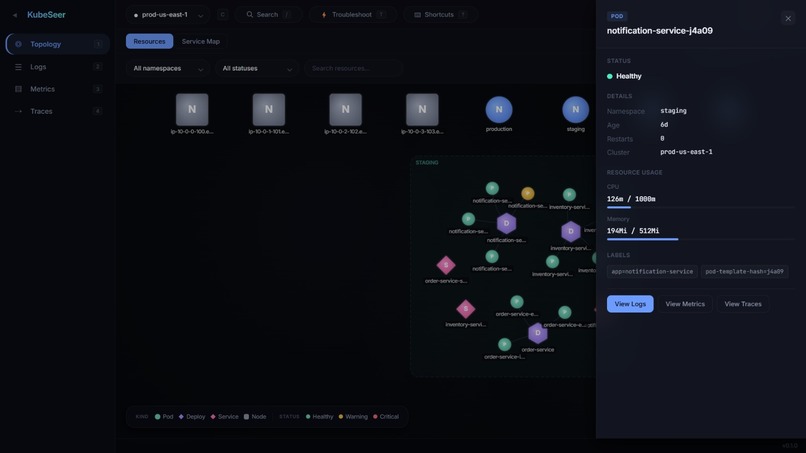Expand the All namespaces filter
The image size is (806, 453).
pyautogui.click(x=168, y=68)
